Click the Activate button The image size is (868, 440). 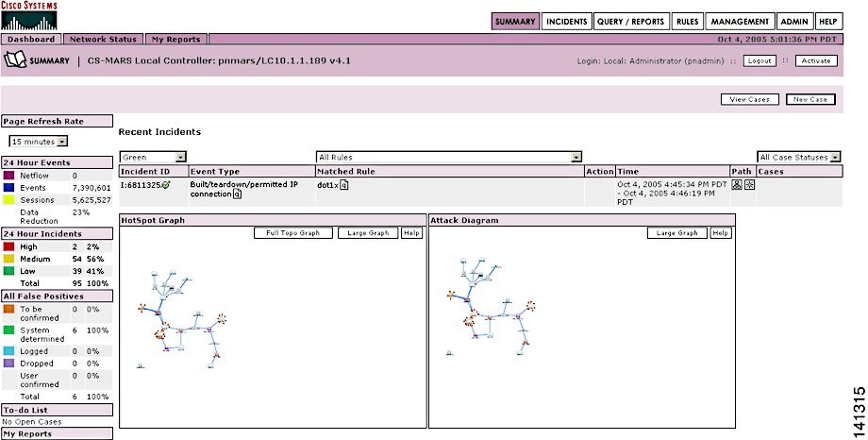[x=816, y=61]
